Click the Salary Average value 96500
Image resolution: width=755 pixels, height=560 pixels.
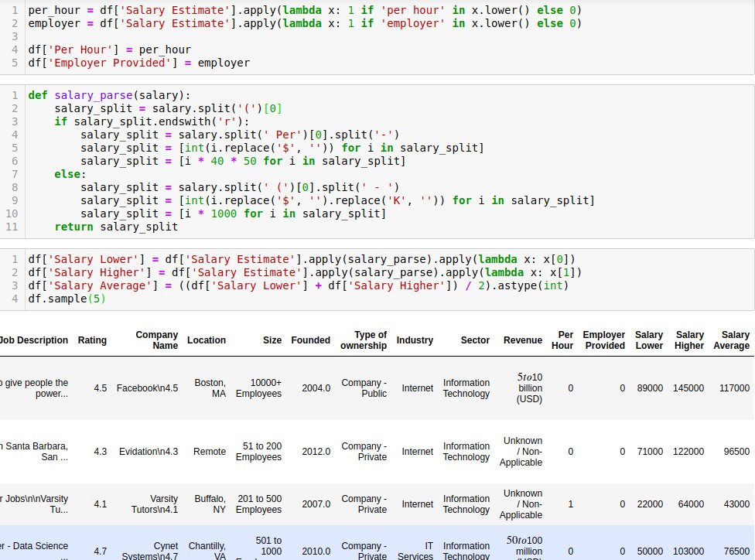pos(736,452)
